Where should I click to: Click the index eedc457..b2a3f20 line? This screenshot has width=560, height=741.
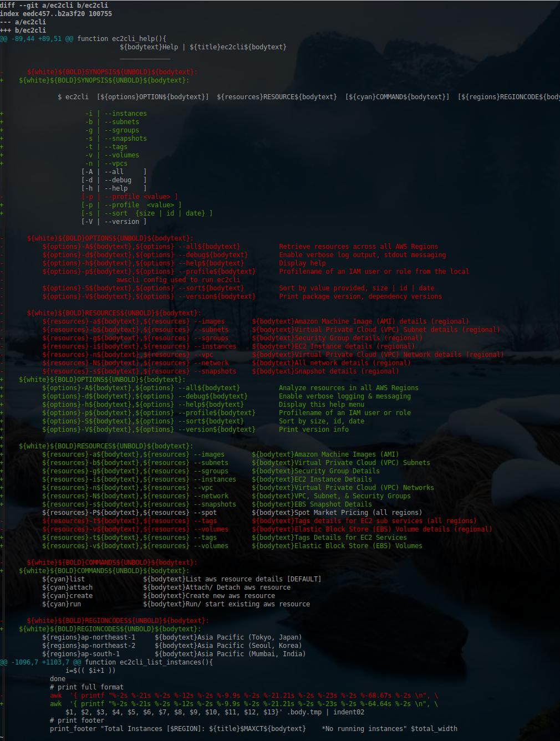point(56,14)
